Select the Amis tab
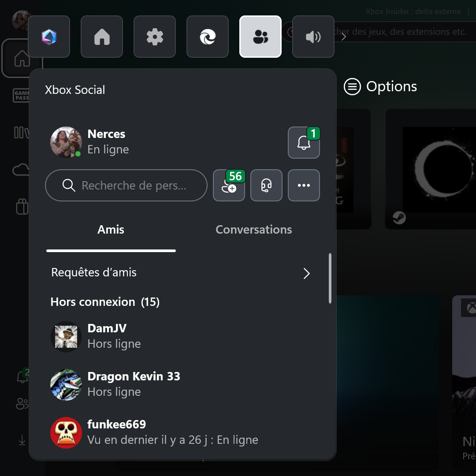 [x=111, y=230]
